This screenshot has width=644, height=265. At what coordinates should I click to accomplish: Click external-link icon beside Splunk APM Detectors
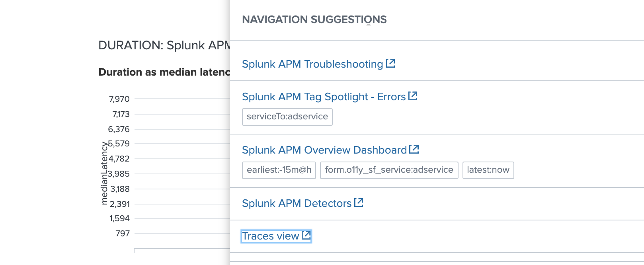tap(359, 203)
